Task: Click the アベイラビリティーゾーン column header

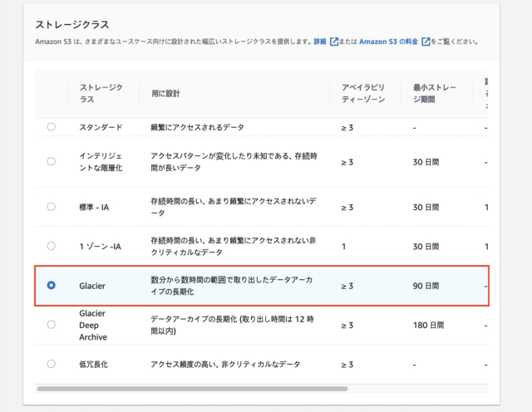Action: pyautogui.click(x=363, y=93)
